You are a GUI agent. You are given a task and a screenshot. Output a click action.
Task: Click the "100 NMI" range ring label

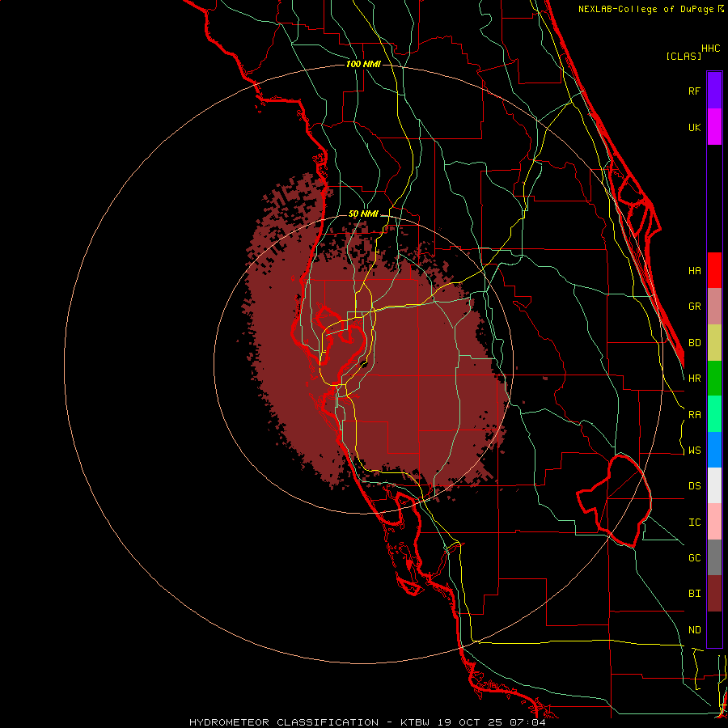363,64
